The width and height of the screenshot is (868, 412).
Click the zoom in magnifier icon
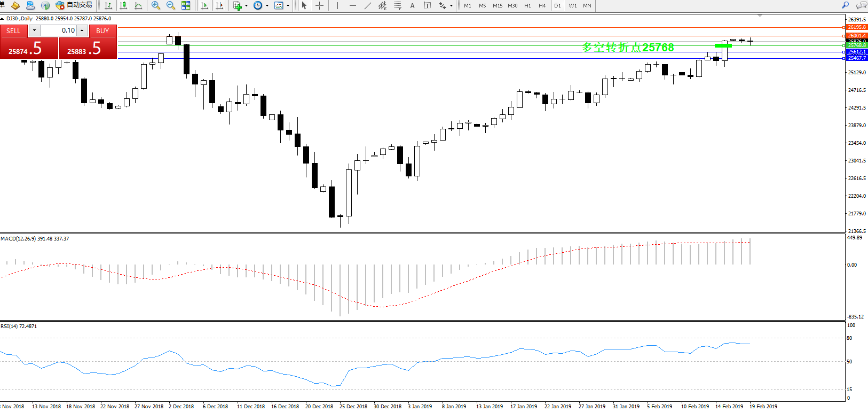point(155,5)
